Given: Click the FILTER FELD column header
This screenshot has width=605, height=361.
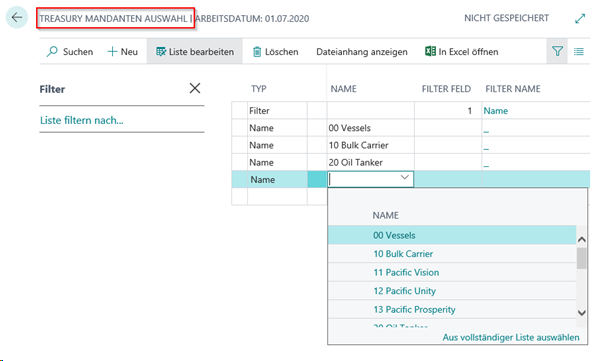Looking at the screenshot, I should click(x=446, y=89).
